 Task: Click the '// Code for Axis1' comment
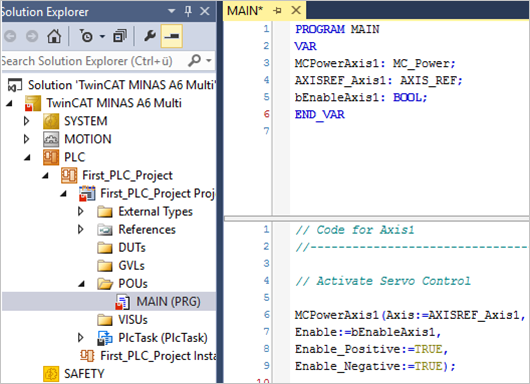coord(355,230)
